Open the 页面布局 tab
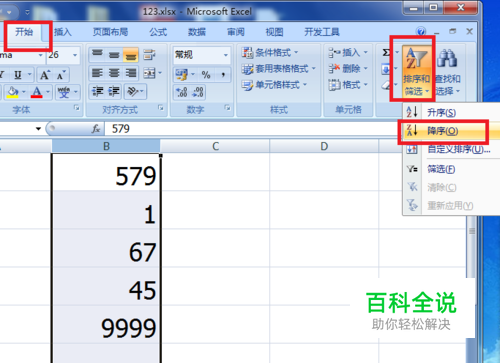The height and width of the screenshot is (363, 500). tap(110, 32)
